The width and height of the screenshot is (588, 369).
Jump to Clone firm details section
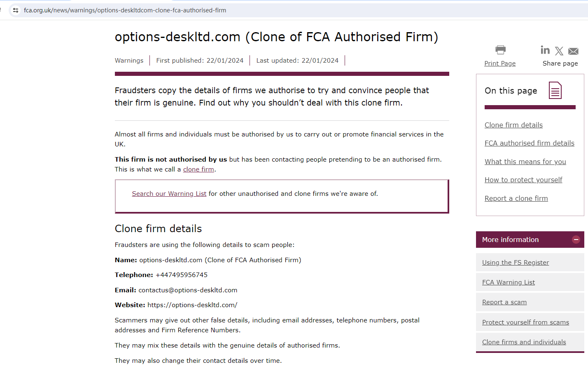point(513,125)
